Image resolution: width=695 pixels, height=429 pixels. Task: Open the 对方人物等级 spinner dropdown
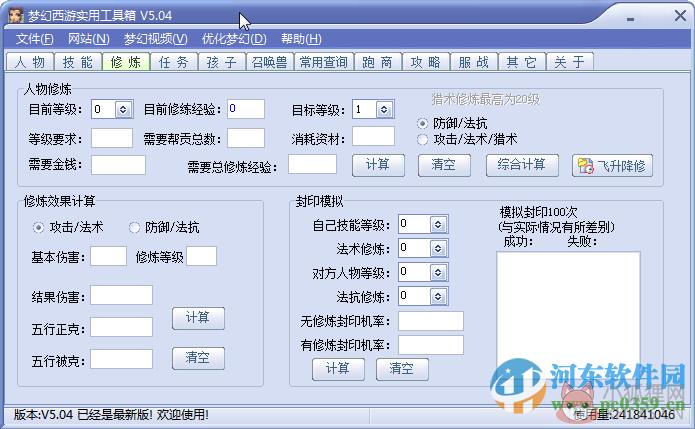[438, 272]
